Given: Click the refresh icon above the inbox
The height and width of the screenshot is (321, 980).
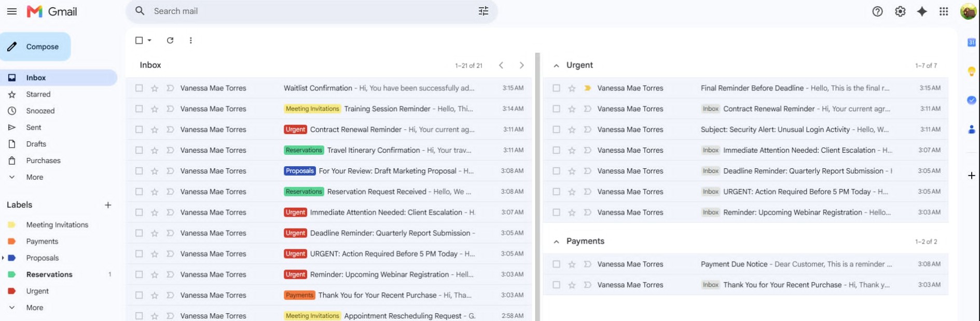Looking at the screenshot, I should pos(170,40).
